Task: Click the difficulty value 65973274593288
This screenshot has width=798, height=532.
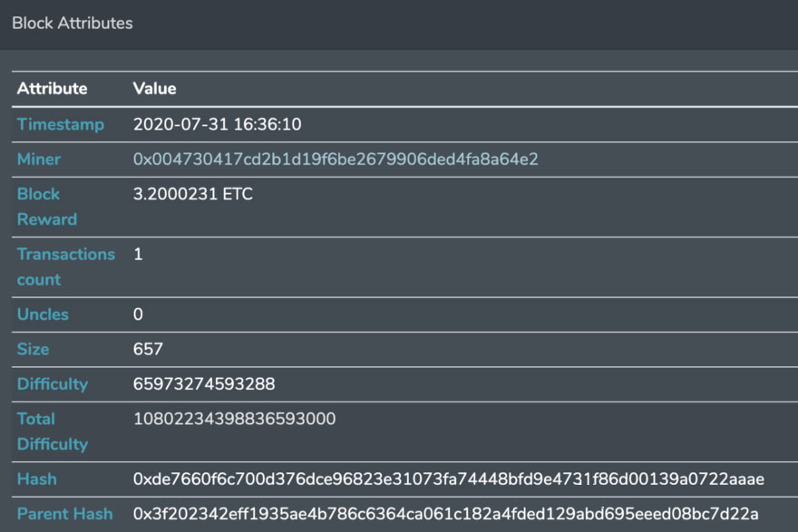Action: point(204,384)
